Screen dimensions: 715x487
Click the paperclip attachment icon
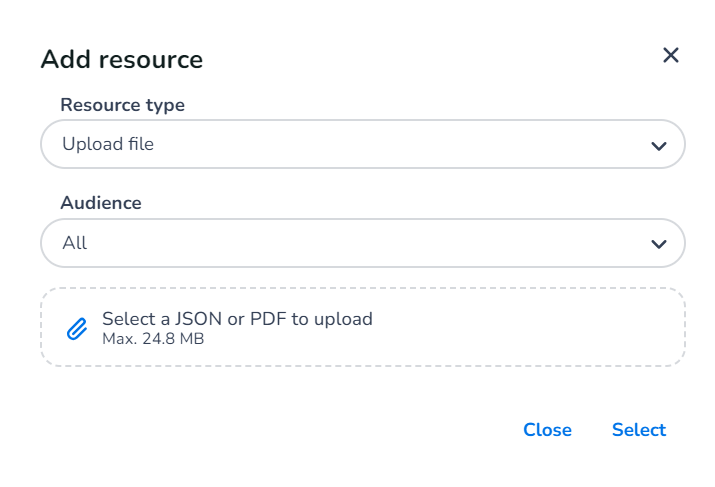[x=77, y=329]
